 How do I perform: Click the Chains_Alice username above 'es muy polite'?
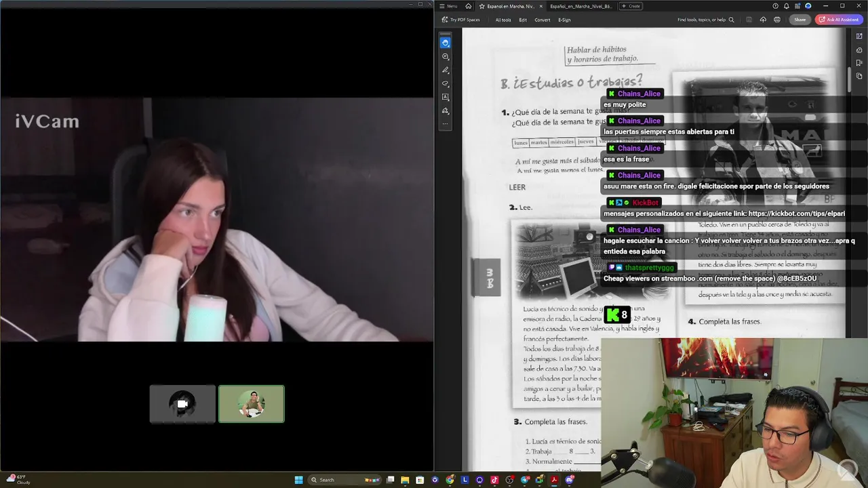pyautogui.click(x=639, y=94)
